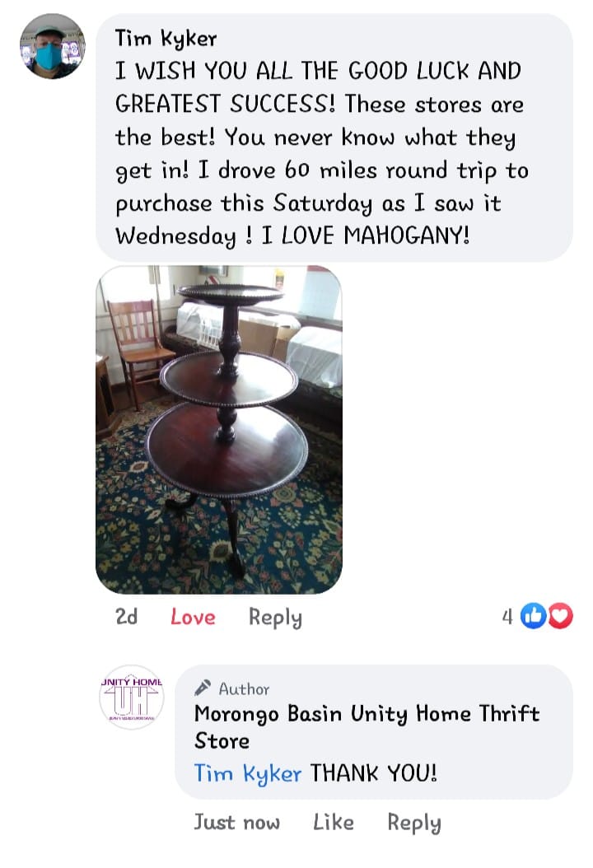Image resolution: width=593 pixels, height=868 pixels.
Task: Select the THANK YOU reply bubble
Action: [374, 732]
